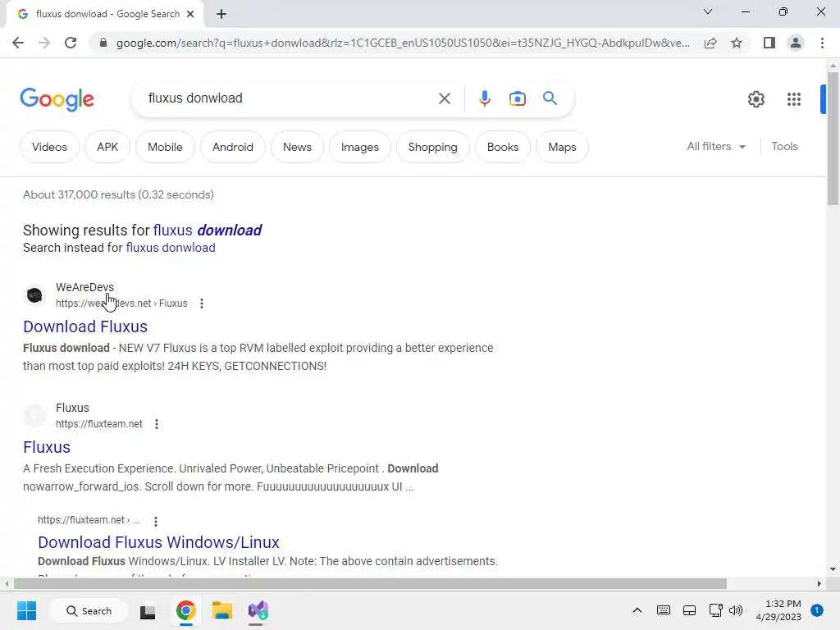This screenshot has height=630, width=840.
Task: Click the https://fluxteam.net URL text
Action: point(99,424)
